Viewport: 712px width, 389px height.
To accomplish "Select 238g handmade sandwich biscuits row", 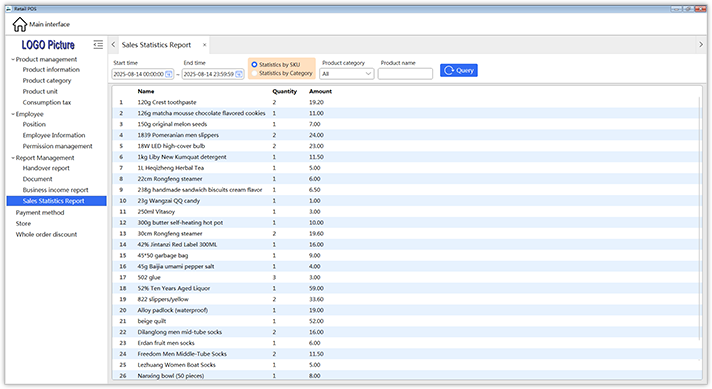I will coord(406,190).
